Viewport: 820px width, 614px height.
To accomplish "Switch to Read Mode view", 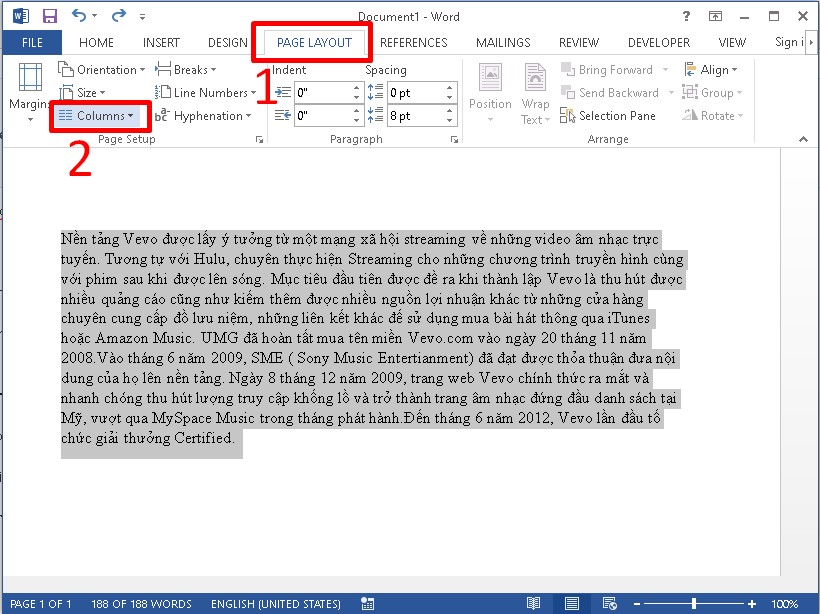I will click(x=534, y=603).
